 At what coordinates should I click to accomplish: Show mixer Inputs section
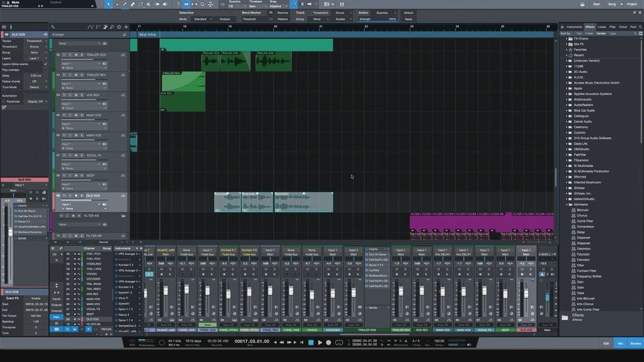[56, 299]
